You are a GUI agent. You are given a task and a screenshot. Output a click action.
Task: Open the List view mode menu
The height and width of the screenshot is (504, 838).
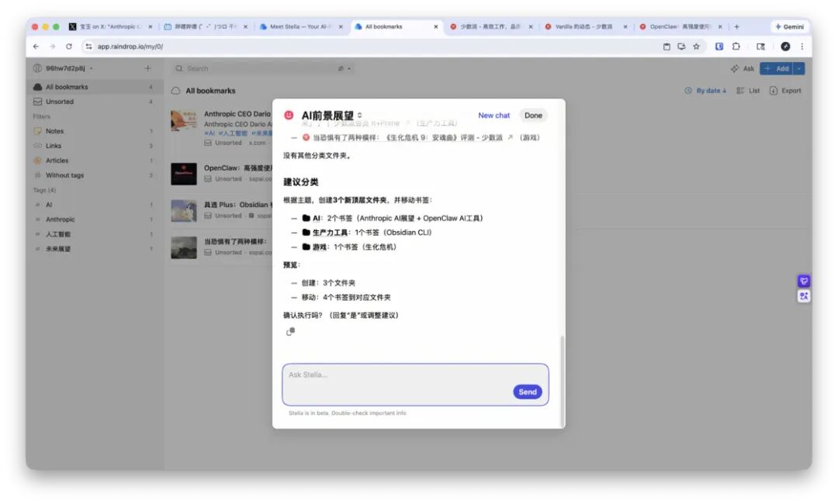click(748, 91)
